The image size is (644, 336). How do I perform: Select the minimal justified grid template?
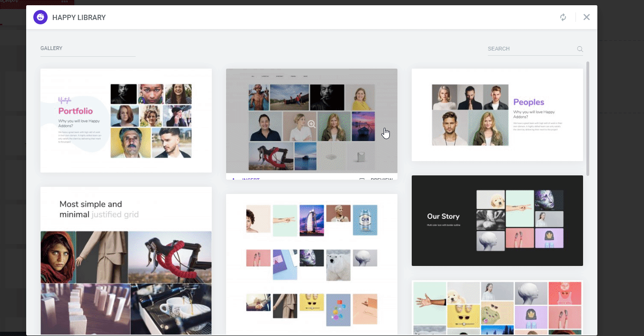pyautogui.click(x=126, y=261)
